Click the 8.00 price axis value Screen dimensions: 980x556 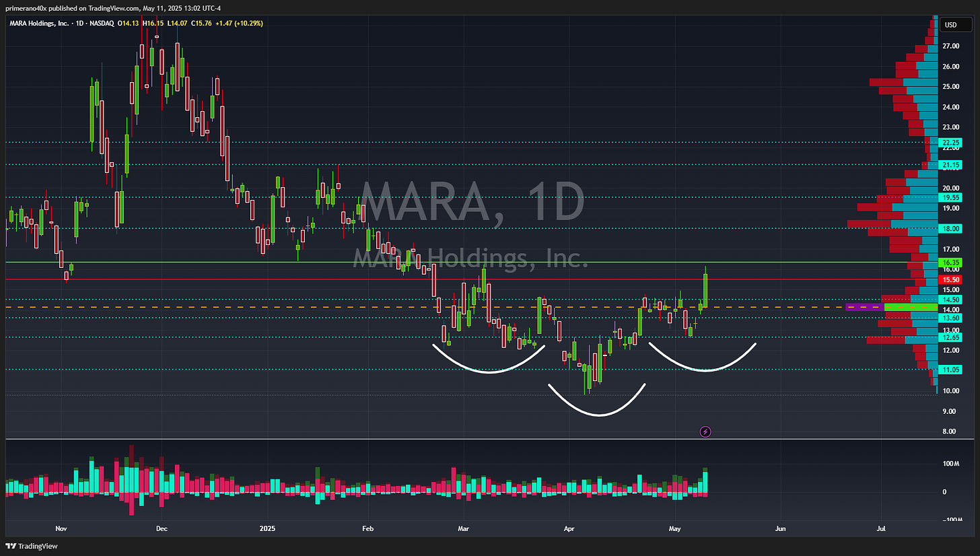pyautogui.click(x=949, y=431)
